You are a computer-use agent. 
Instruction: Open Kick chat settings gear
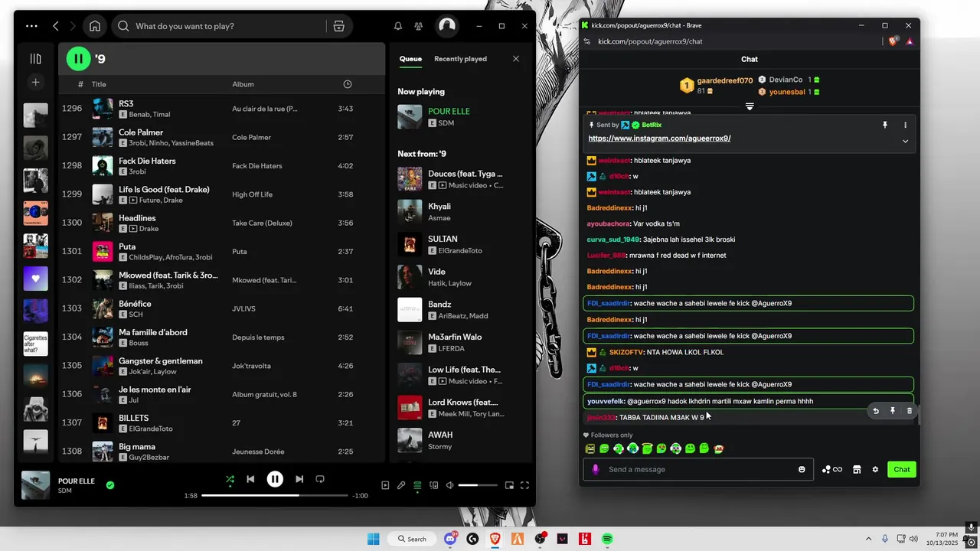coord(875,469)
